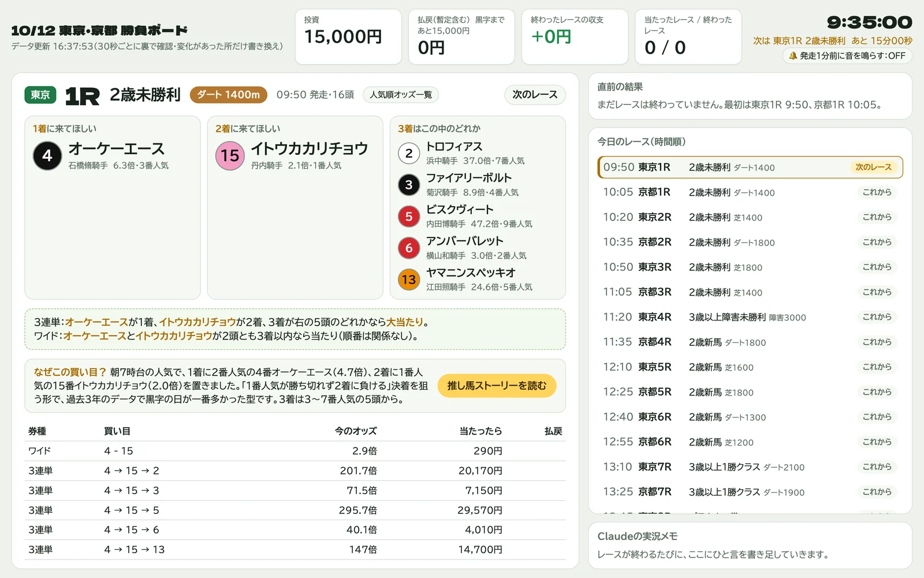Open the 人気順オッズ一覧 list
Image resolution: width=924 pixels, height=578 pixels.
pyautogui.click(x=401, y=95)
